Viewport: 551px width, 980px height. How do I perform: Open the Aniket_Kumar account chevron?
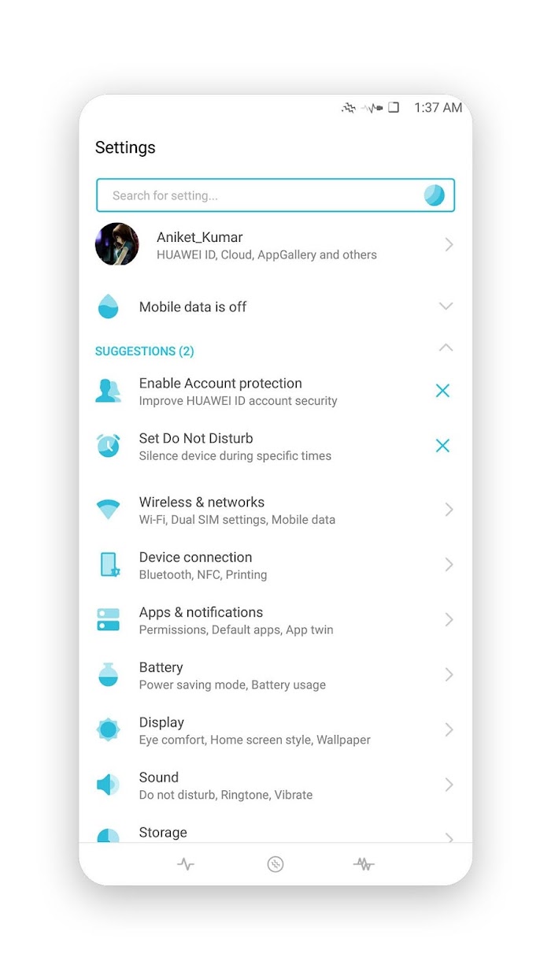click(449, 245)
